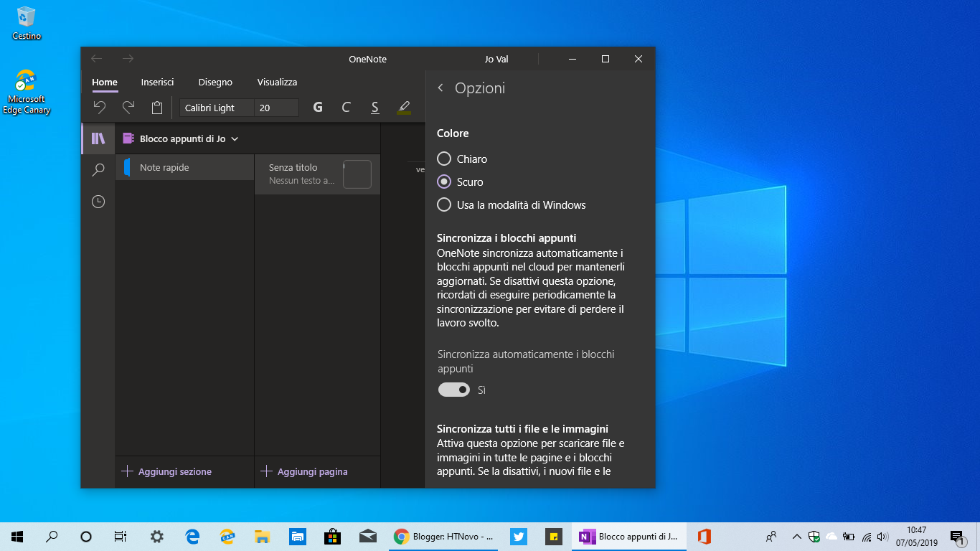Viewport: 980px width, 551px height.
Task: Click the Jo Val account name
Action: point(496,59)
